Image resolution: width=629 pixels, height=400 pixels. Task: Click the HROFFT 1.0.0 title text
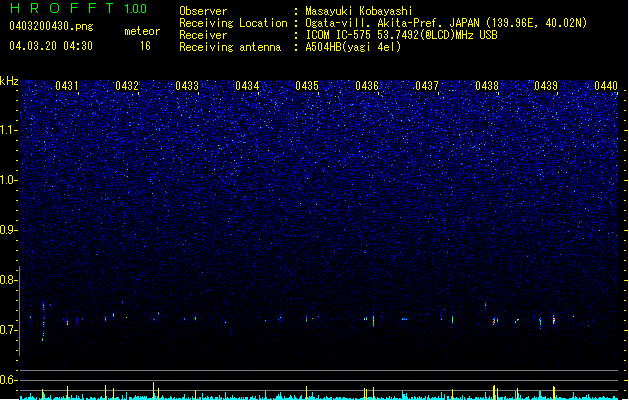(79, 8)
